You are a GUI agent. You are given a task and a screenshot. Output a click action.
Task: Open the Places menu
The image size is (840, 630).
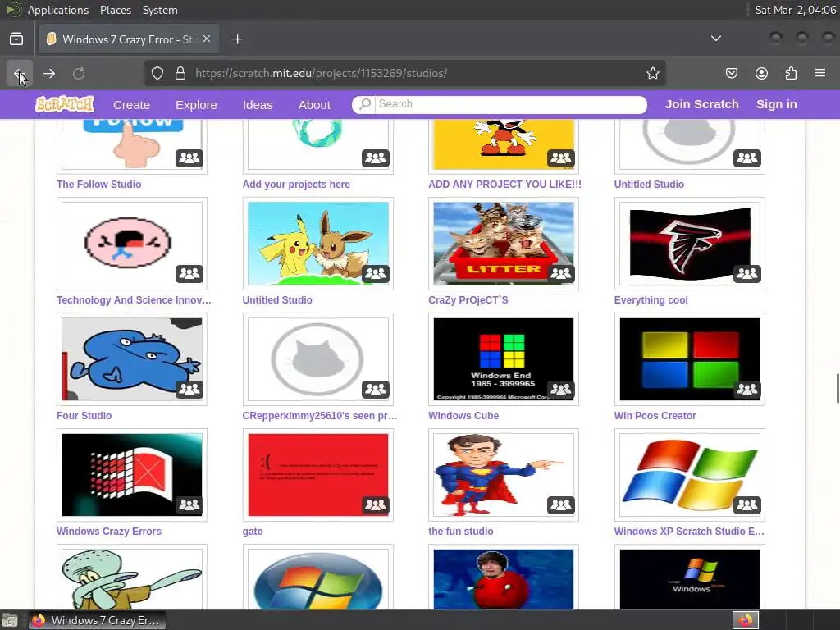point(116,10)
